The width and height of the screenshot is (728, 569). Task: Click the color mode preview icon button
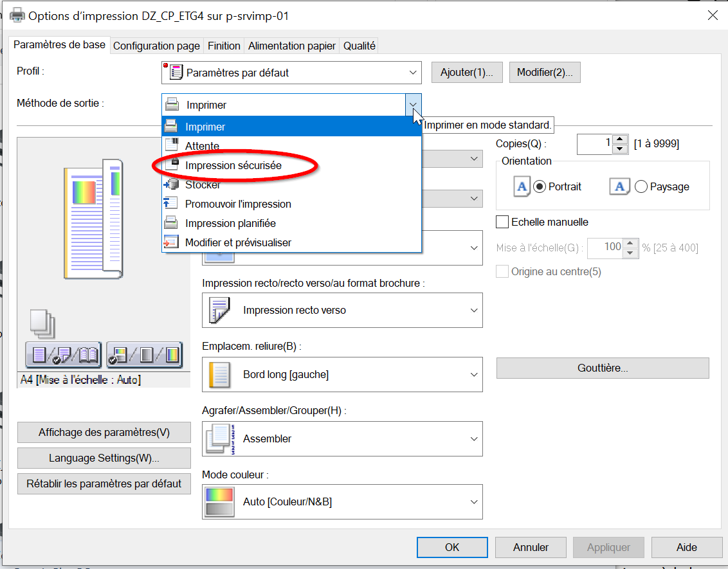pos(144,354)
